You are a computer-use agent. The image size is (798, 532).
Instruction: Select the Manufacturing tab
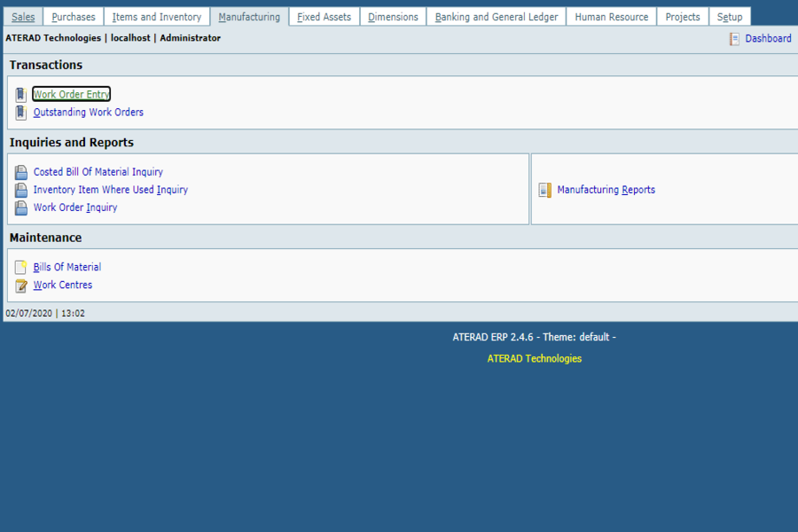pos(249,17)
